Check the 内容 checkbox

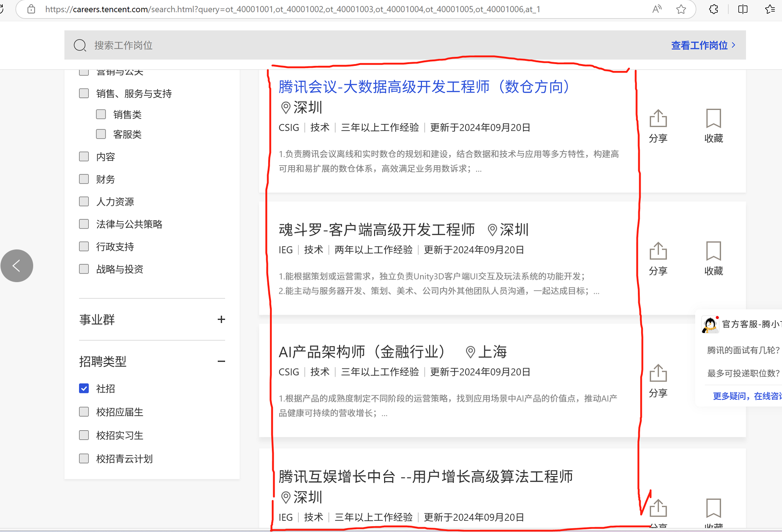pos(84,156)
